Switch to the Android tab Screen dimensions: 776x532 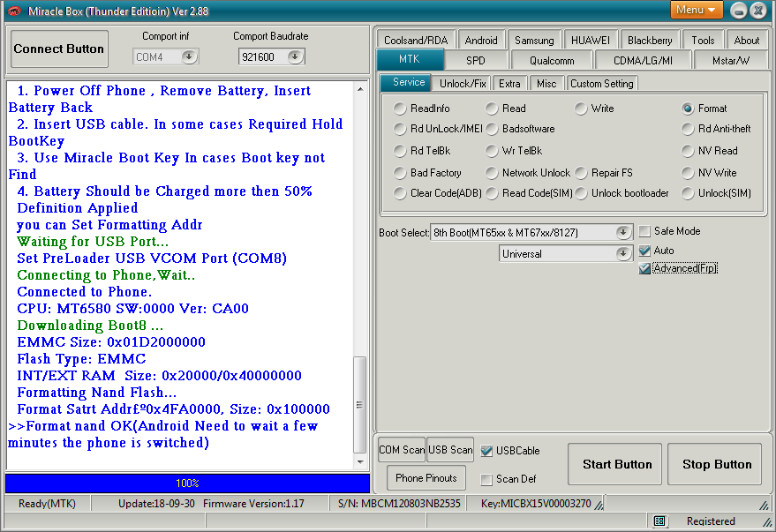click(x=481, y=40)
